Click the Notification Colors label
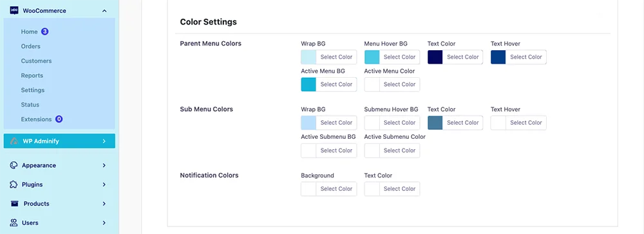644x234 pixels. coord(209,175)
